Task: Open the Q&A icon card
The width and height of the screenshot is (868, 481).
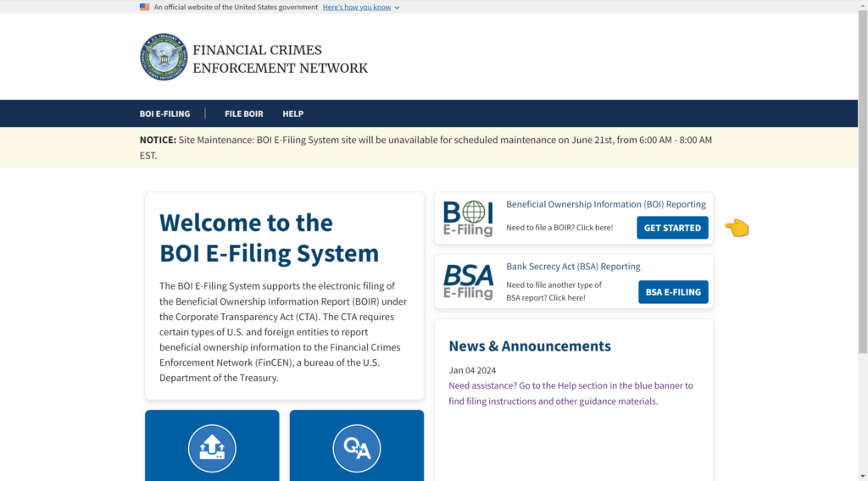Action: point(357,445)
